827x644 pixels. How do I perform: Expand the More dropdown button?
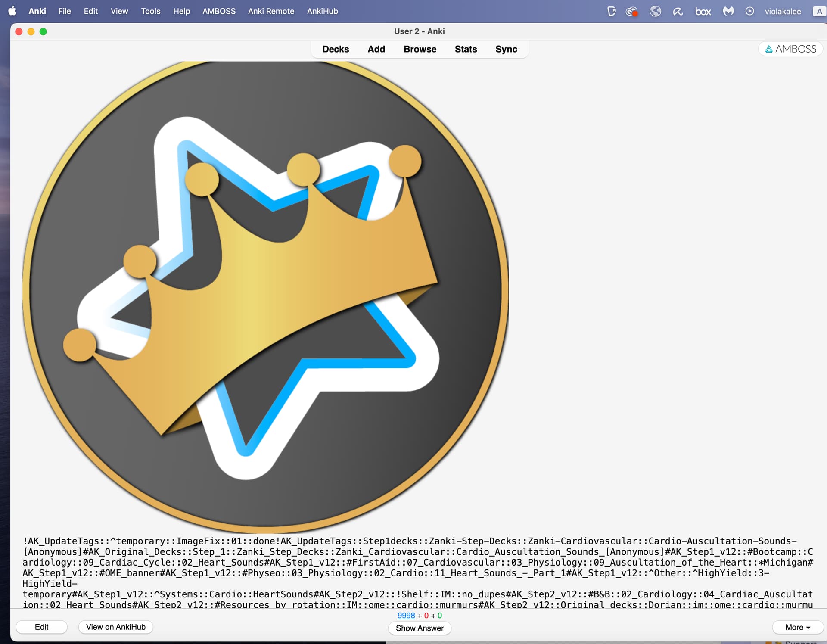click(x=797, y=627)
